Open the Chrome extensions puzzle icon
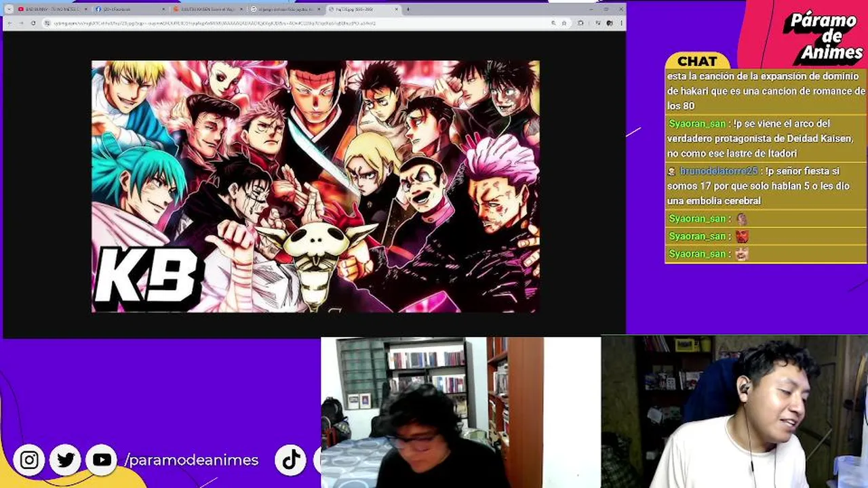 click(580, 23)
